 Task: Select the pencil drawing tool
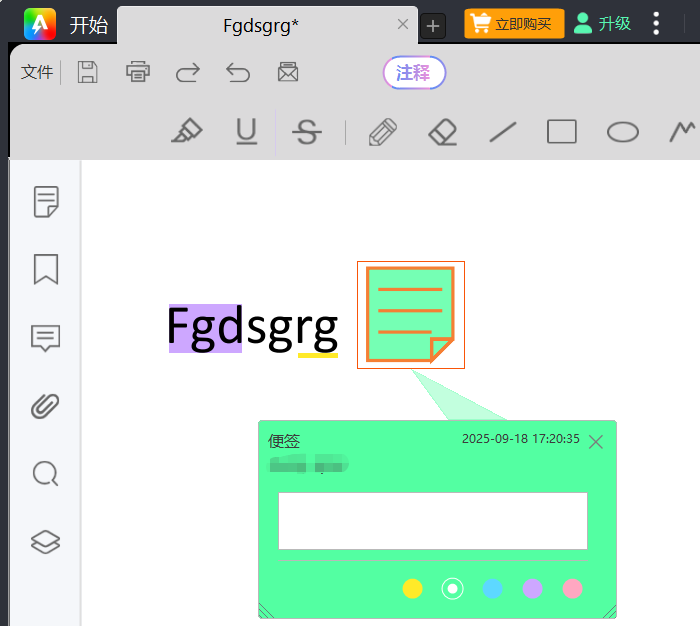[382, 132]
